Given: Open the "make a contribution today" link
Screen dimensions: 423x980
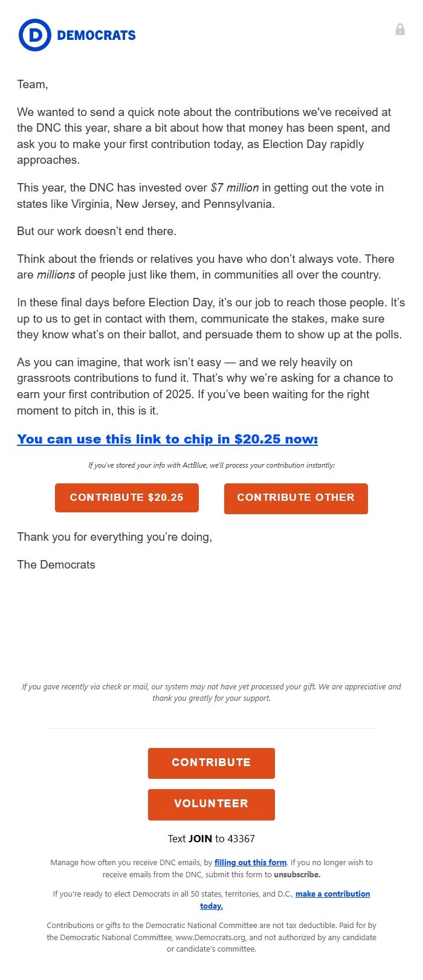Looking at the screenshot, I should (x=332, y=894).
